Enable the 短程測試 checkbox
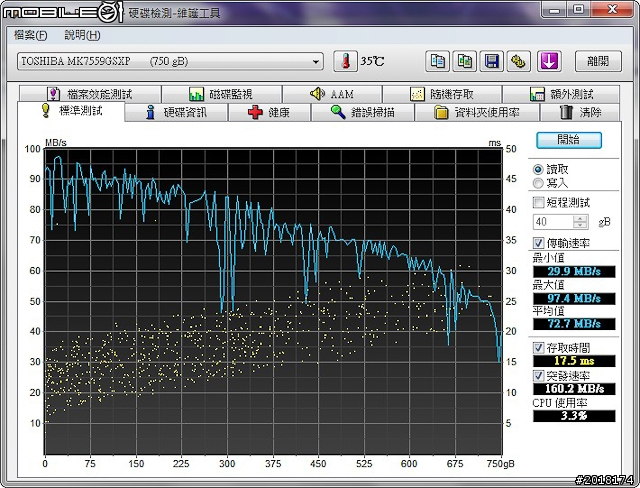The image size is (640, 488). click(x=540, y=202)
